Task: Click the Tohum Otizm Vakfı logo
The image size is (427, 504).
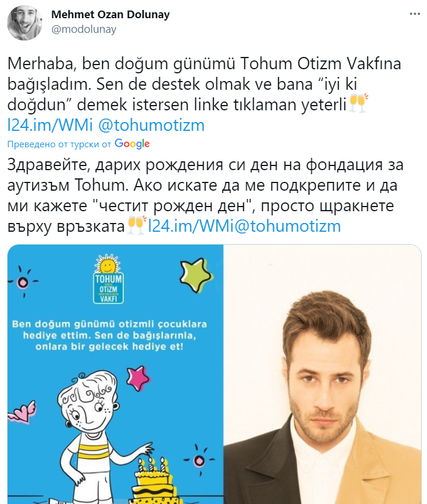Action: [109, 279]
